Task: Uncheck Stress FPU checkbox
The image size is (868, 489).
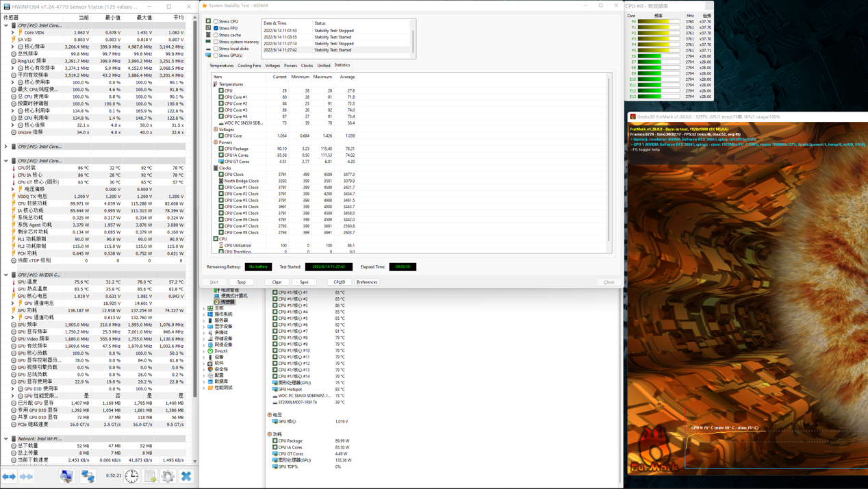Action: pos(216,28)
